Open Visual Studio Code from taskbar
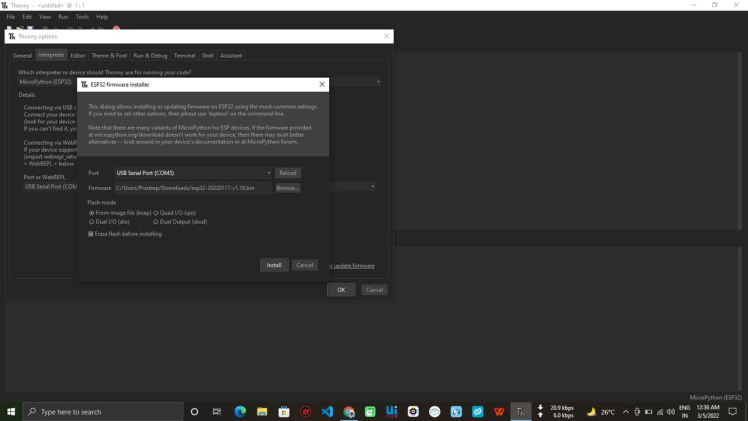The height and width of the screenshot is (421, 748). tap(327, 411)
